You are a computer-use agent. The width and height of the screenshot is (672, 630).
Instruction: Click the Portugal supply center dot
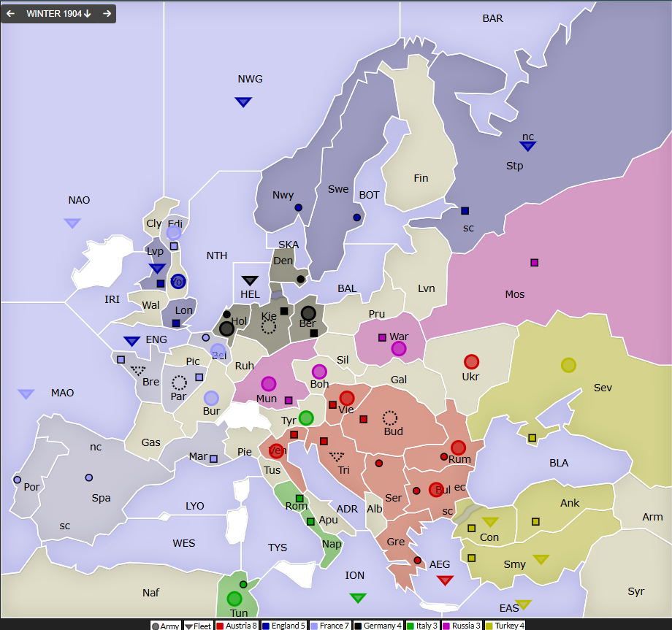point(17,480)
